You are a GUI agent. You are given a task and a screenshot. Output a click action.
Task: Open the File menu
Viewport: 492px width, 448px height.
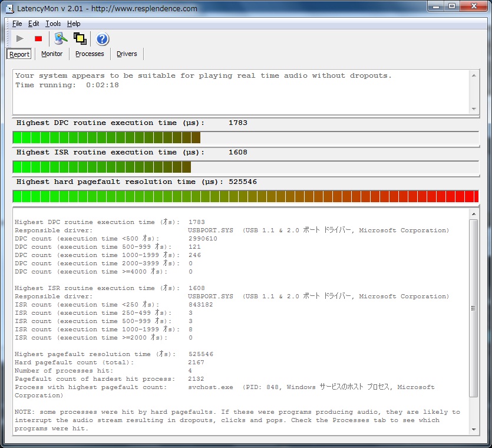pos(17,24)
